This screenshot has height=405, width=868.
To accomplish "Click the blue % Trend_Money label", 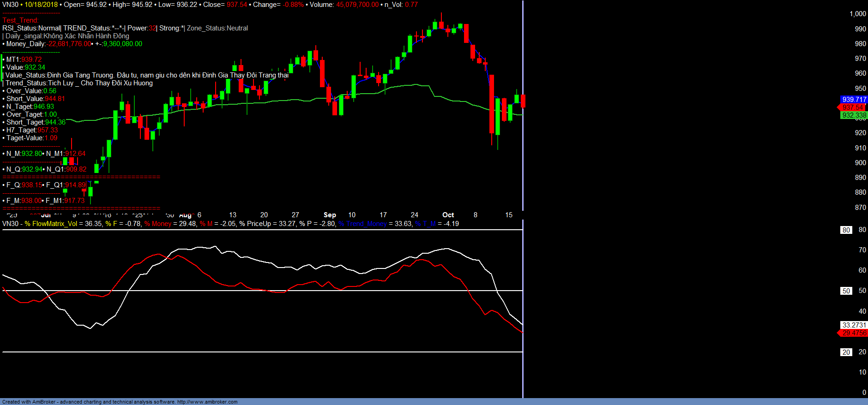I will pyautogui.click(x=362, y=224).
